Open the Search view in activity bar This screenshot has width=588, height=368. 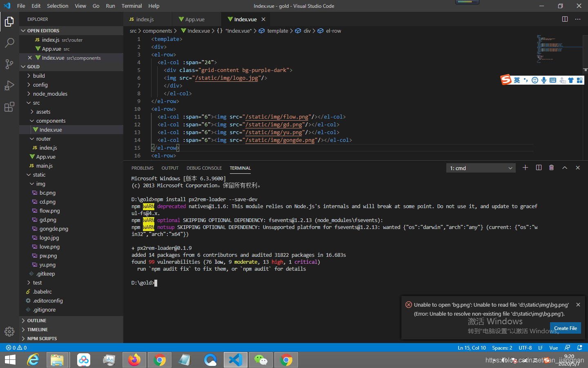click(x=9, y=43)
